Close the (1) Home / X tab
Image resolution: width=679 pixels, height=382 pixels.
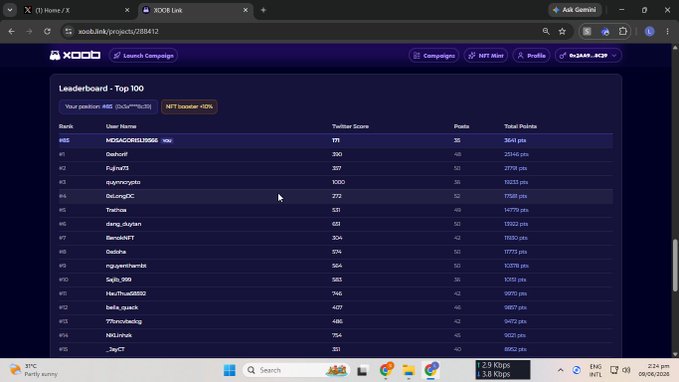pos(127,10)
